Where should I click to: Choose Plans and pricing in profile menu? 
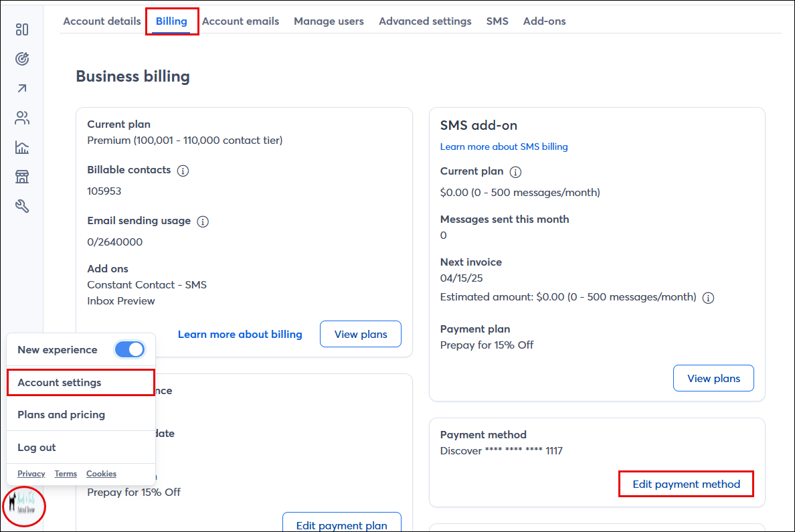click(80, 414)
